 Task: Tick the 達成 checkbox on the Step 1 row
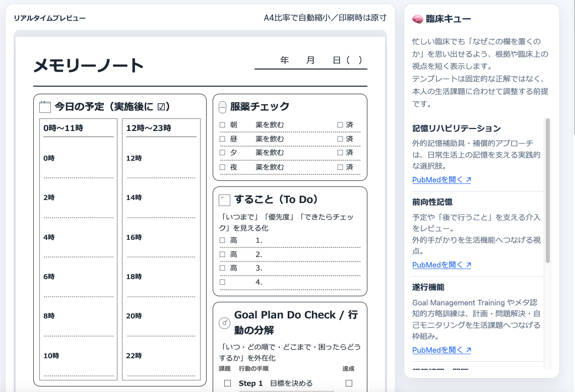click(349, 383)
